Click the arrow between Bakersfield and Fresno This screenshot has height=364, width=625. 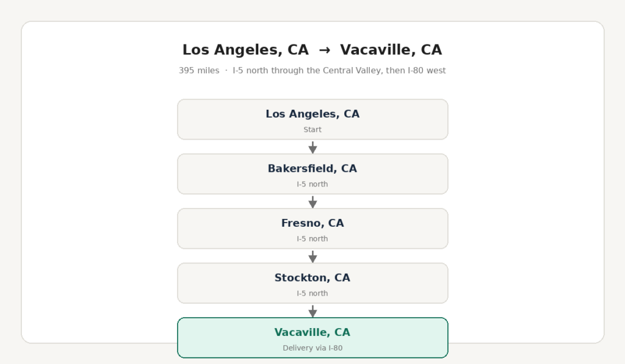[312, 202]
